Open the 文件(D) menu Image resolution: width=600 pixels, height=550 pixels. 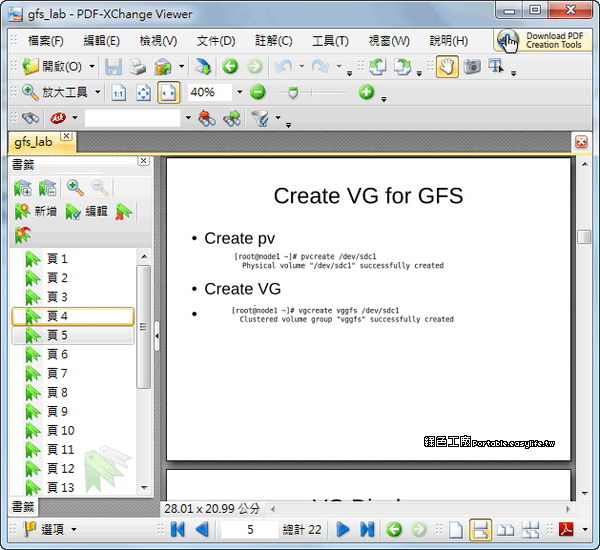coord(216,41)
